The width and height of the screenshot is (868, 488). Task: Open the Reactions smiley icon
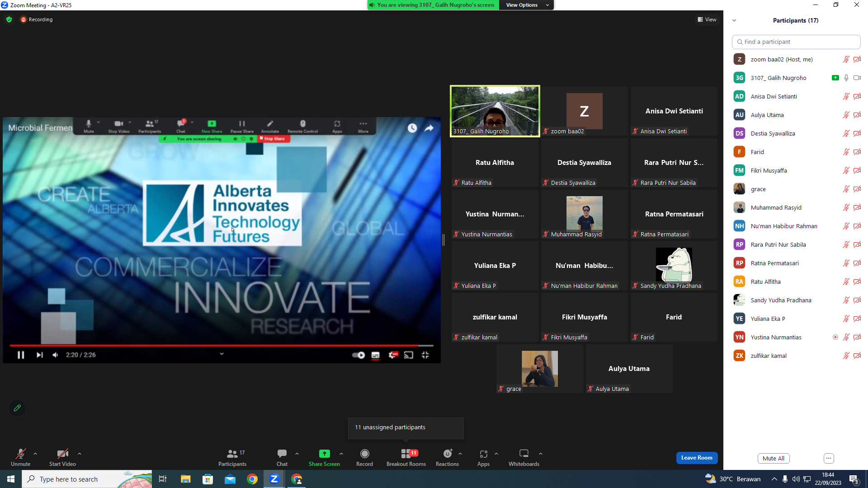click(448, 454)
